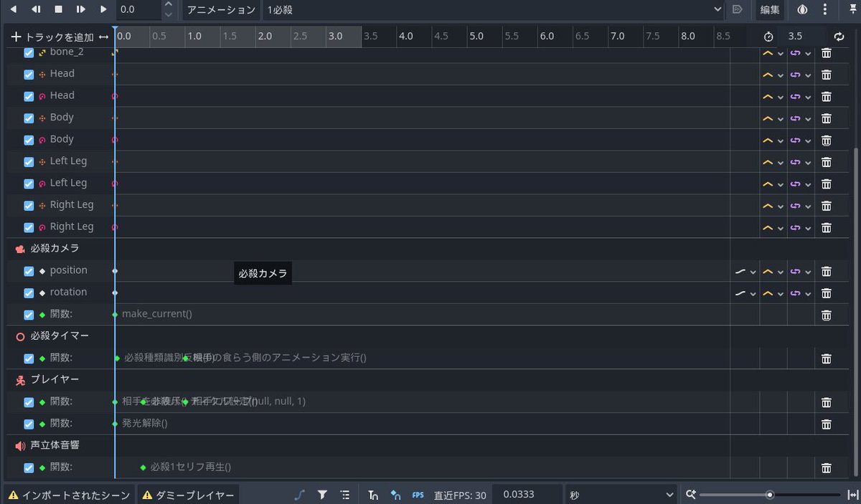The width and height of the screenshot is (861, 504).
Task: Click the 2.0 second mark on timeline ruler
Action: point(265,36)
